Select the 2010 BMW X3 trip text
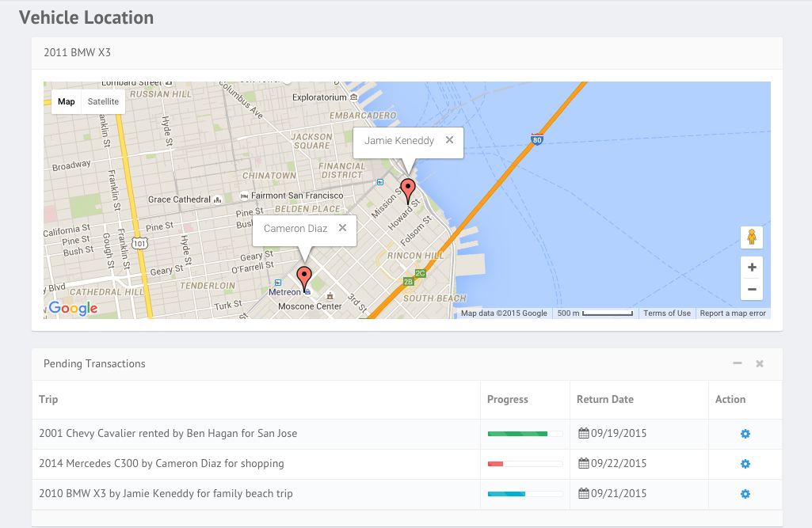 [x=166, y=493]
